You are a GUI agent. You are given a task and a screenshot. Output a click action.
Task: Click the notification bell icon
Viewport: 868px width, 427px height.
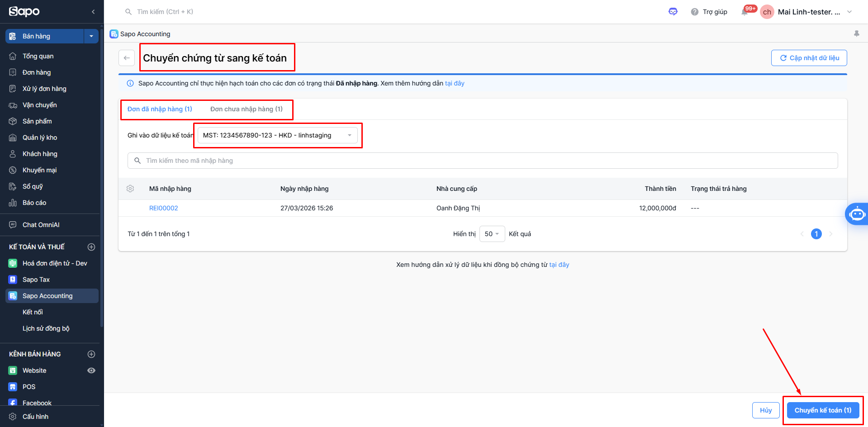coord(745,12)
